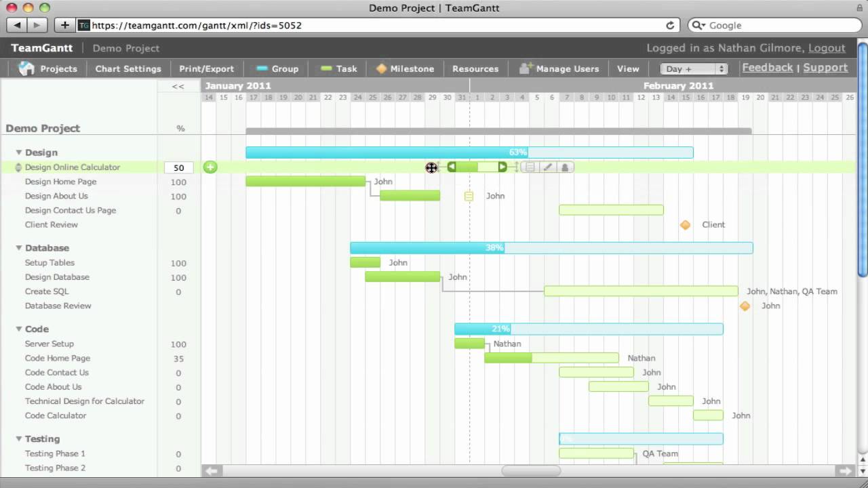Click the green plus icon on Design Online Calculator row
The height and width of the screenshot is (488, 868).
coord(210,167)
